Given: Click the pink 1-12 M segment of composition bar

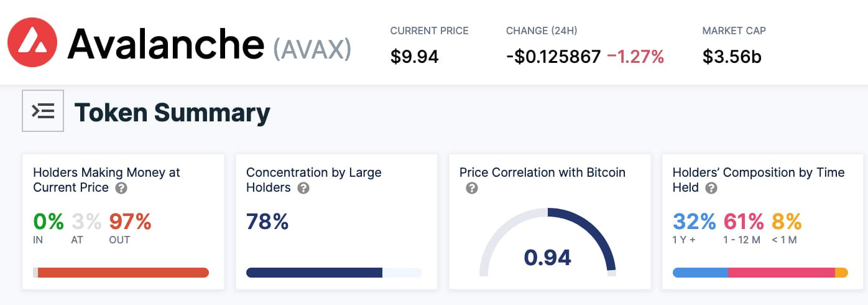Looking at the screenshot, I should coord(781,273).
